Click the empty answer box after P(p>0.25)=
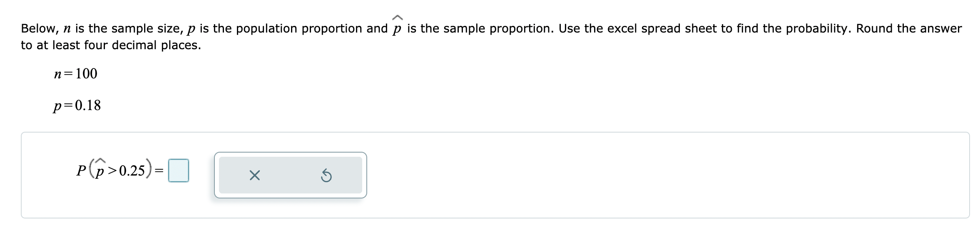Image resolution: width=980 pixels, height=251 pixels. coord(179,170)
